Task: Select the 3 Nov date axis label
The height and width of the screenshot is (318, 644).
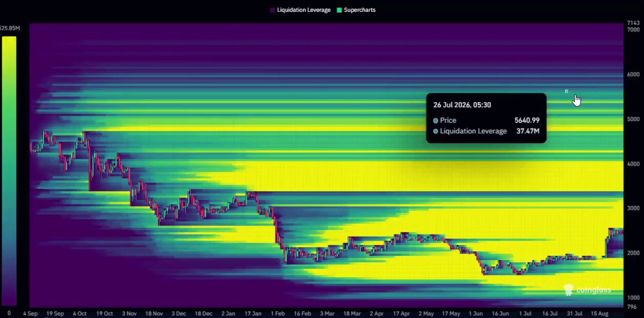Action: tap(129, 314)
